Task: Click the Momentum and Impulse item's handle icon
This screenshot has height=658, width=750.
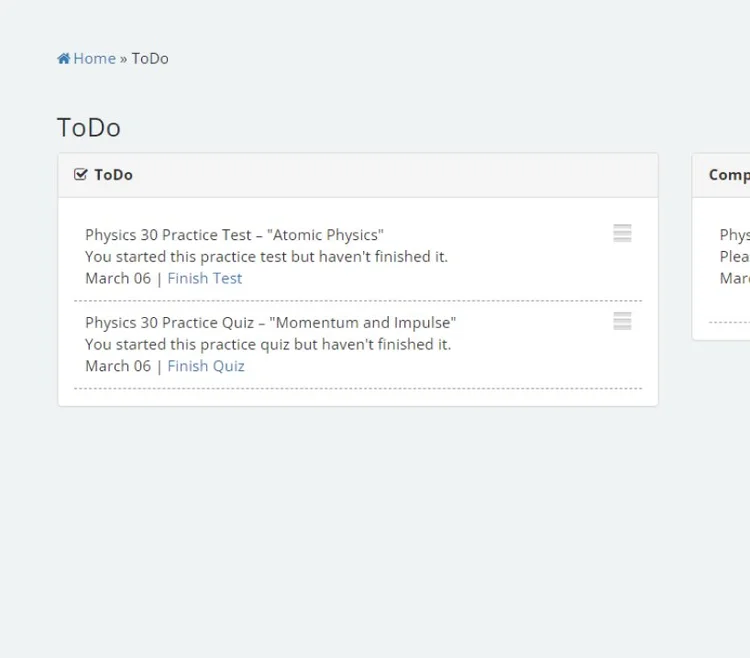Action: (x=622, y=321)
